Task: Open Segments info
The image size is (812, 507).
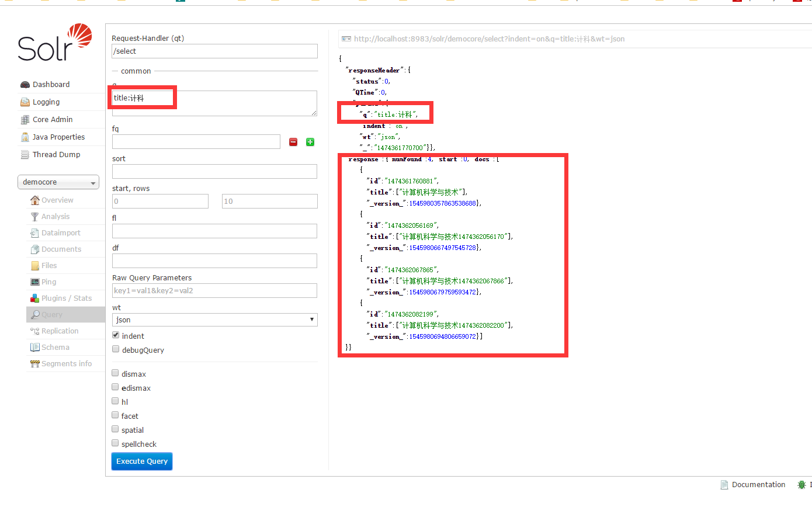Action: (67, 364)
